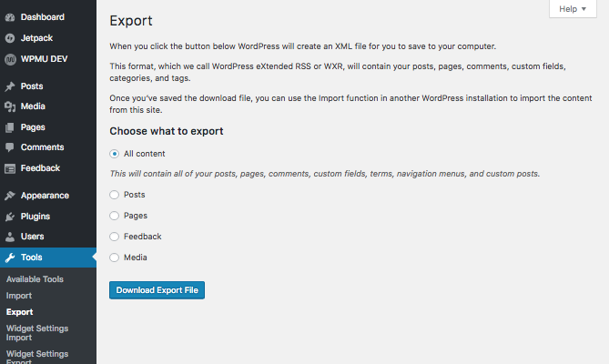Expand the Help dropdown tab
The image size is (609, 364).
click(x=573, y=8)
